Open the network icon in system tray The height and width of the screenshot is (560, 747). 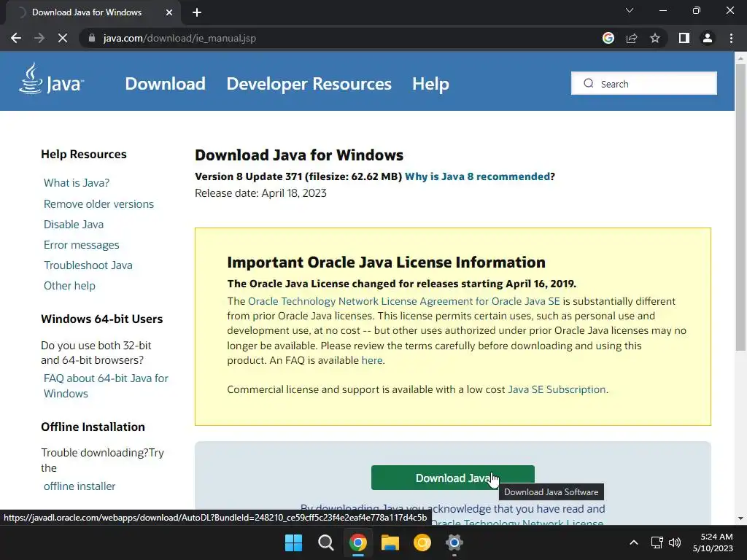point(657,542)
